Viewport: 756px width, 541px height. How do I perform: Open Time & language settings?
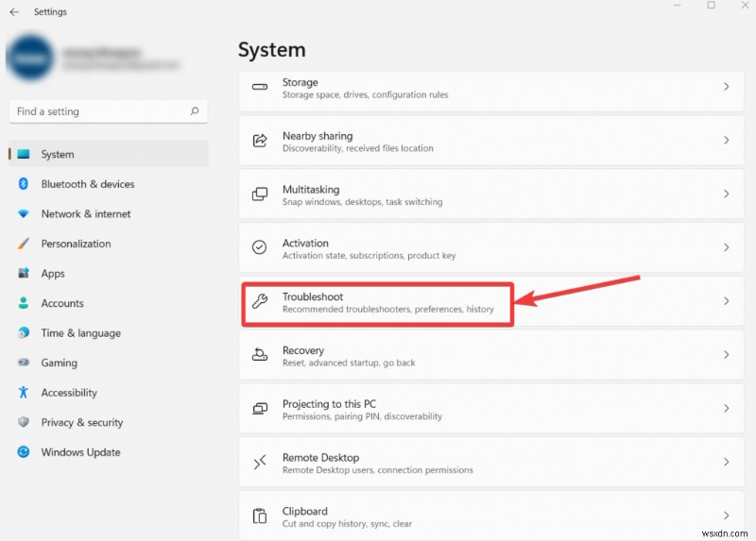pyautogui.click(x=109, y=333)
